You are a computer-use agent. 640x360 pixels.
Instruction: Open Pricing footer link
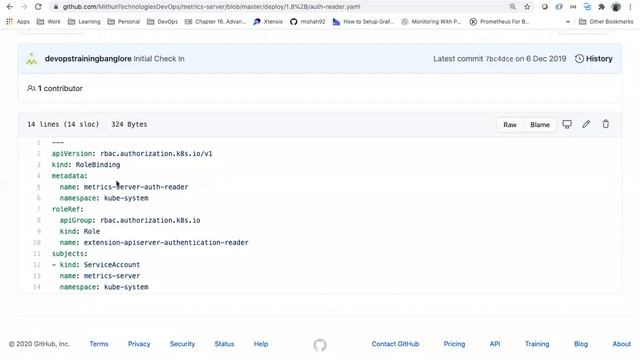[454, 344]
